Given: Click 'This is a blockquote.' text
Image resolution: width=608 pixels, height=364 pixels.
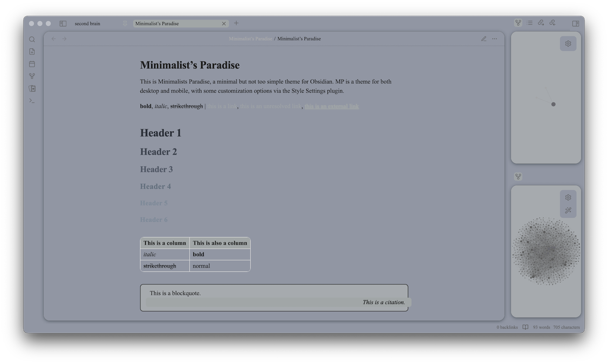Looking at the screenshot, I should tap(175, 293).
